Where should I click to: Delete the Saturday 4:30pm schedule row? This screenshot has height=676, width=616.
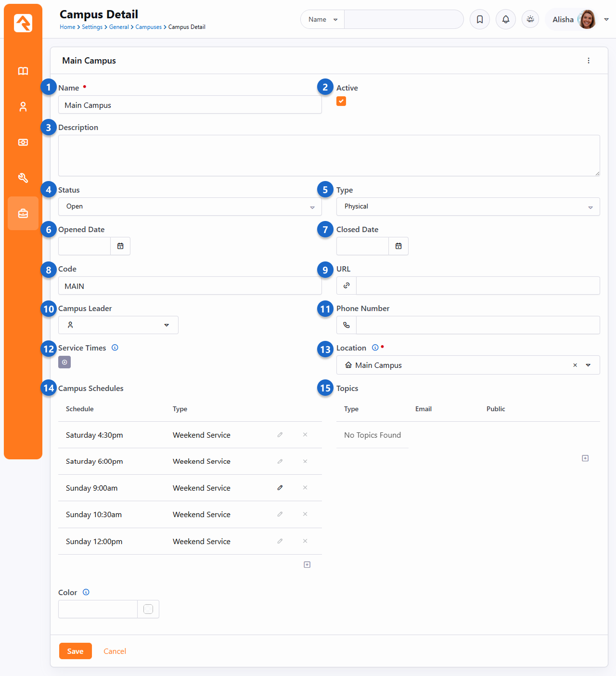[x=305, y=435]
